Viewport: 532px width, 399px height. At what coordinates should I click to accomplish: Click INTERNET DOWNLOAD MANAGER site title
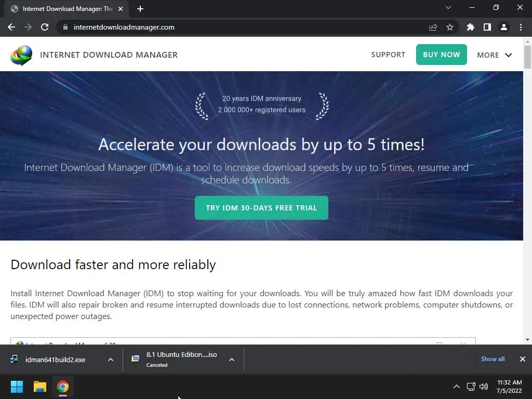click(109, 55)
